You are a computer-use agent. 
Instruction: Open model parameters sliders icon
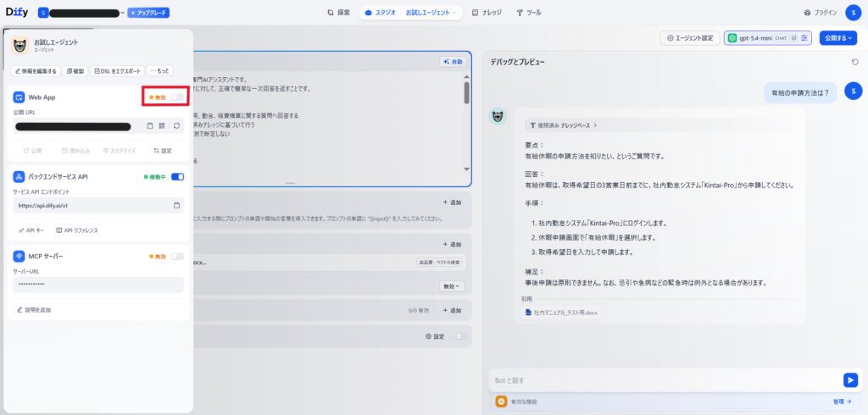804,38
